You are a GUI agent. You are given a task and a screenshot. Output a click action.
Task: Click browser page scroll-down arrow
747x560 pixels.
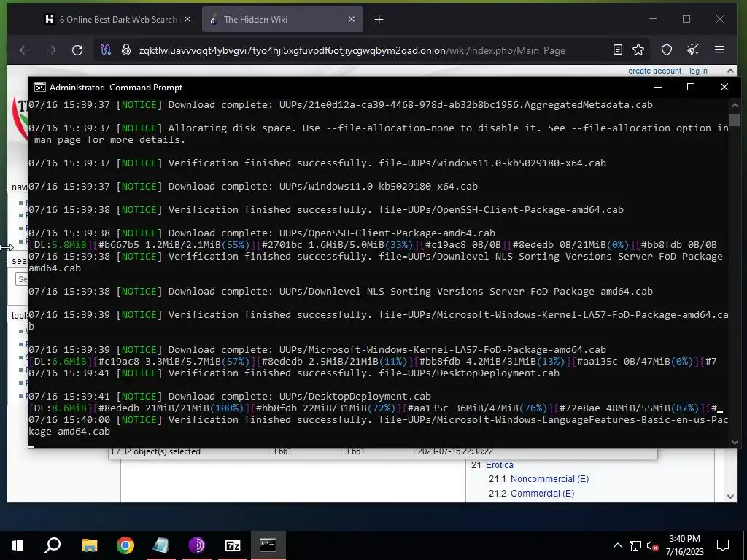coord(730,496)
